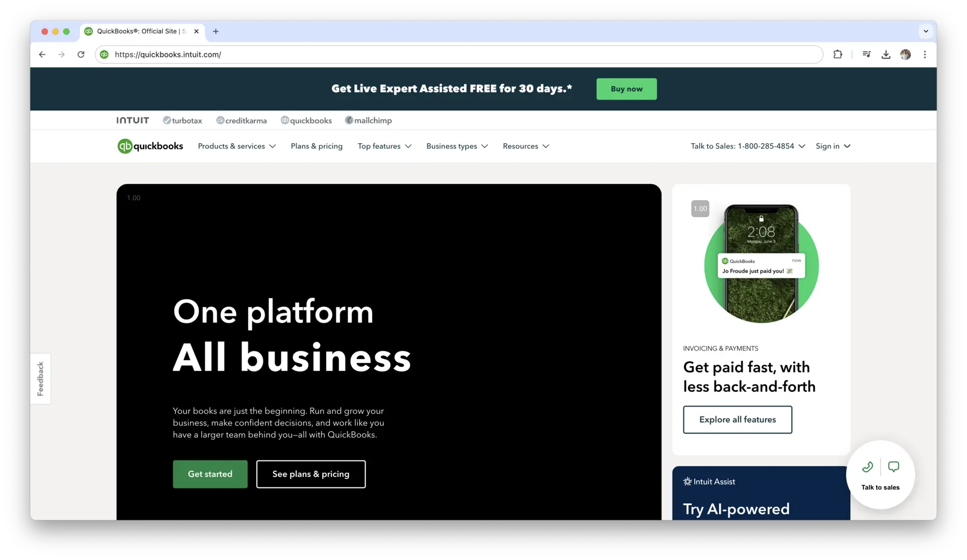Click the Explore all features button
This screenshot has width=967, height=560.
737,419
